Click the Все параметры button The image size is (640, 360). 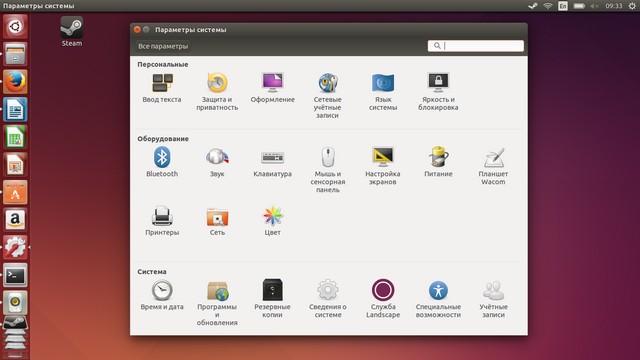click(x=163, y=46)
